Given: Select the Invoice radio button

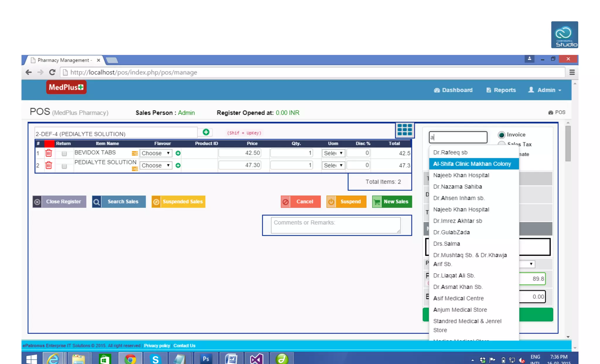Looking at the screenshot, I should [501, 135].
